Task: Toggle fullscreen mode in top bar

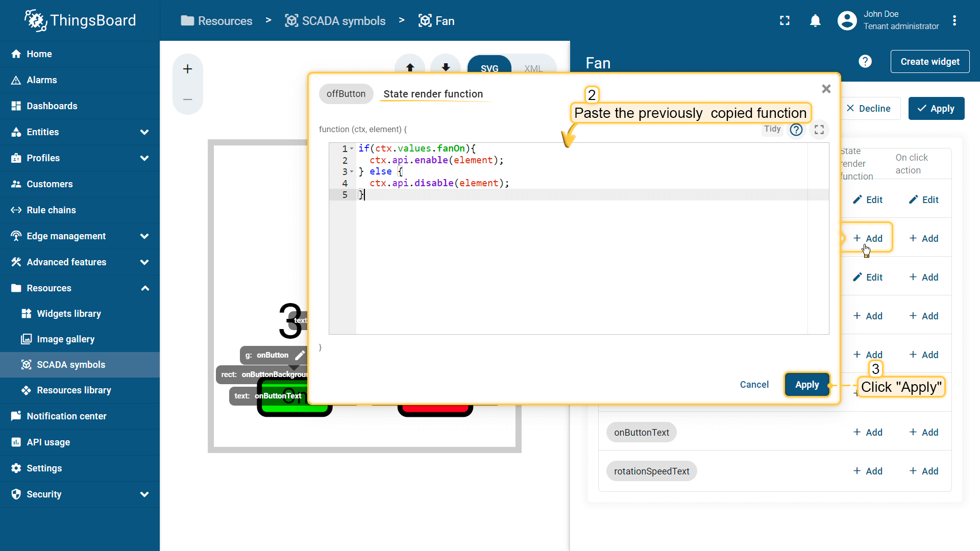Action: 785,21
